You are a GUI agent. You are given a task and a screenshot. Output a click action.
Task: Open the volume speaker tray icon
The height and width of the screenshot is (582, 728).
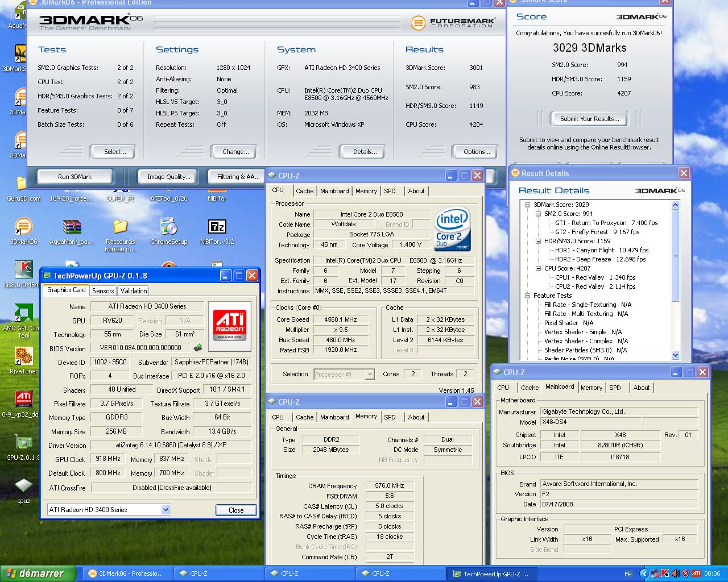tap(675, 573)
